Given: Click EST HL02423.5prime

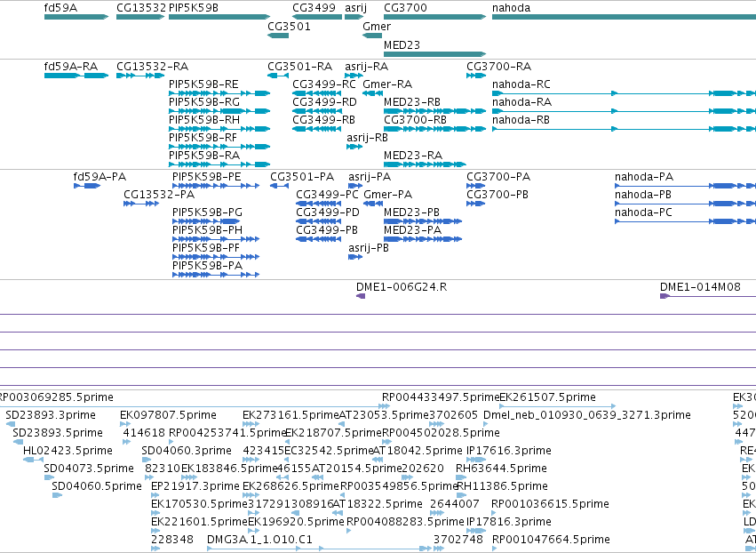Looking at the screenshot, I should [33, 460].
